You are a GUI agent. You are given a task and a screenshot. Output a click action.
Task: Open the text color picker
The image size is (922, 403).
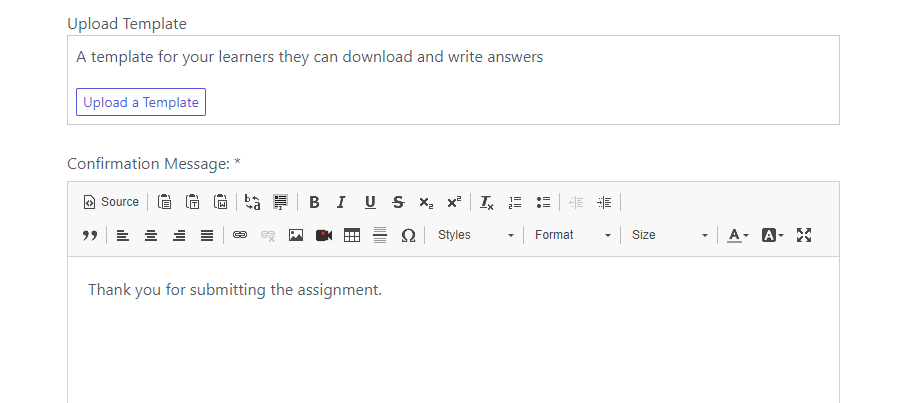tap(738, 235)
